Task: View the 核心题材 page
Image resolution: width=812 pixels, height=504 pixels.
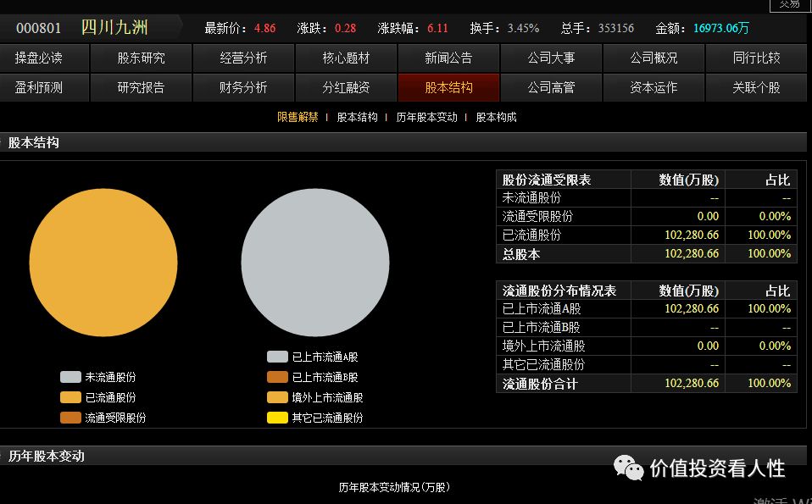Action: point(346,58)
